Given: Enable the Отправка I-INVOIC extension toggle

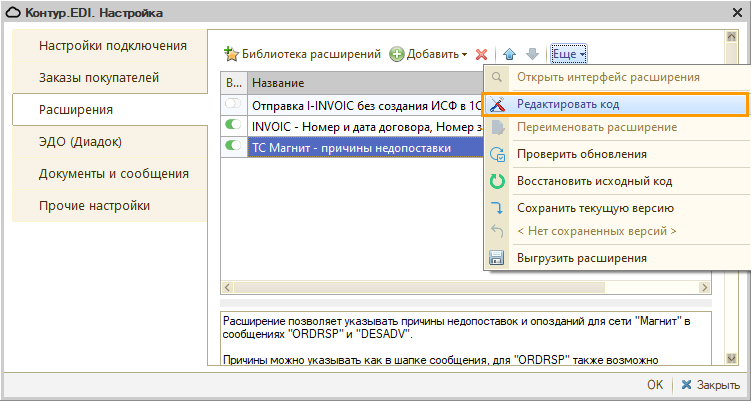Looking at the screenshot, I should click(234, 104).
